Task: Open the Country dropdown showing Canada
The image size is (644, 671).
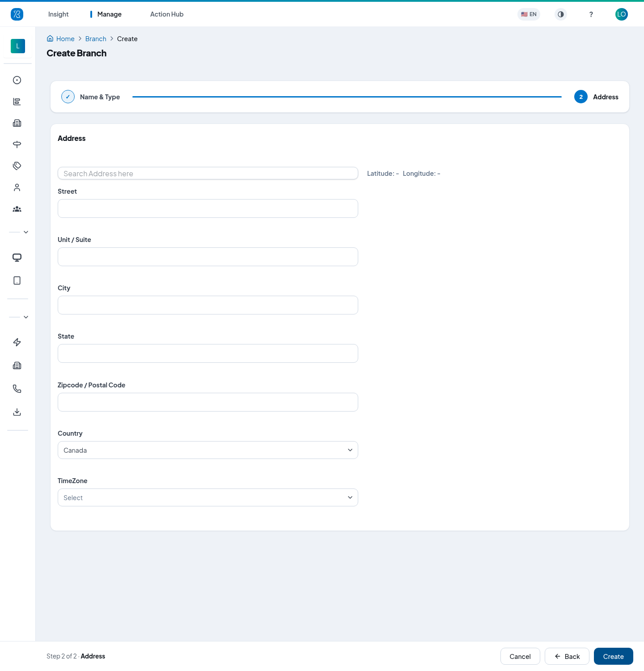Action: coord(208,450)
